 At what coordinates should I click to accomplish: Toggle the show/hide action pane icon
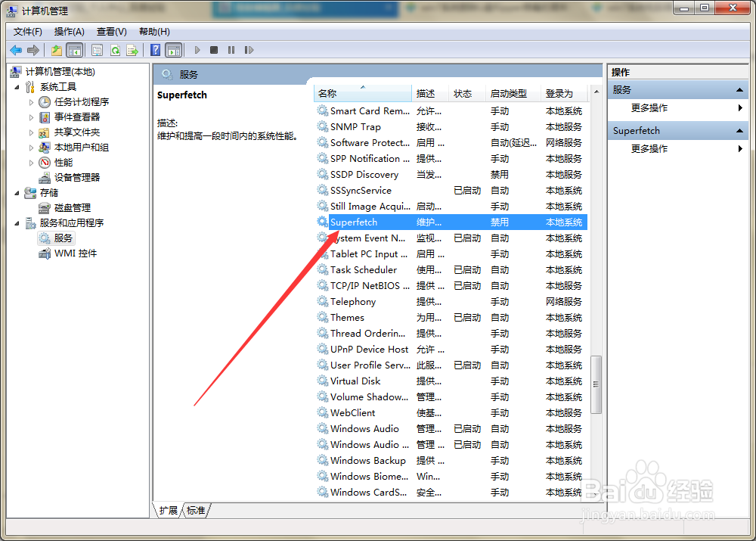(x=174, y=50)
